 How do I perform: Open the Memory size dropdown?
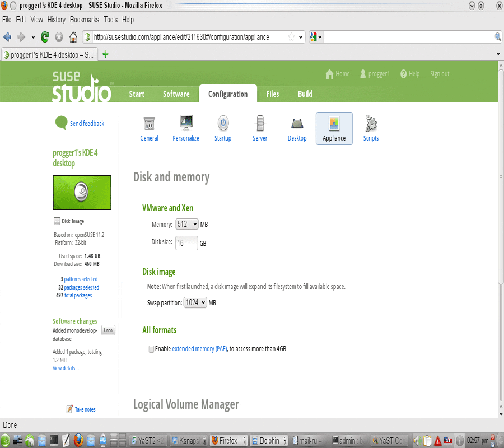(186, 224)
